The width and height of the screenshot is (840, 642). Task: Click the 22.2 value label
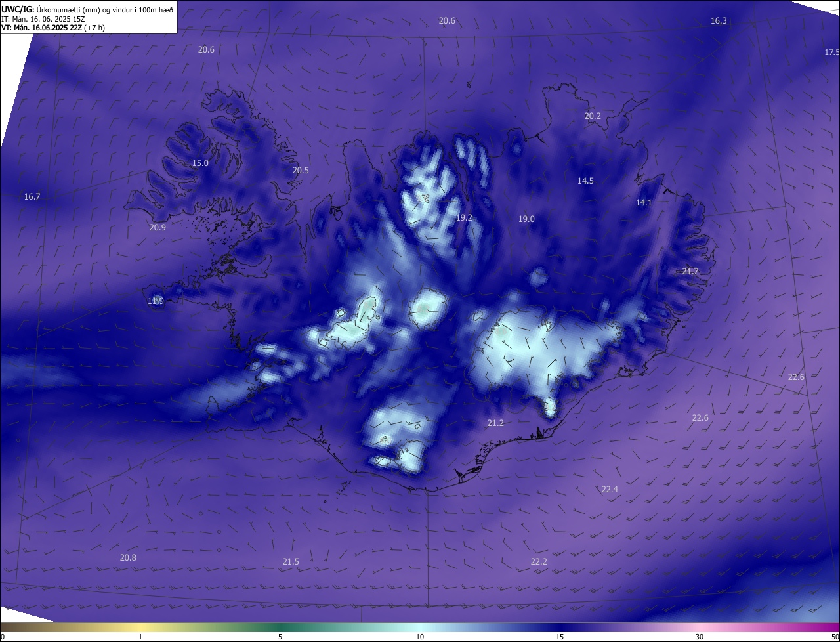pyautogui.click(x=539, y=562)
